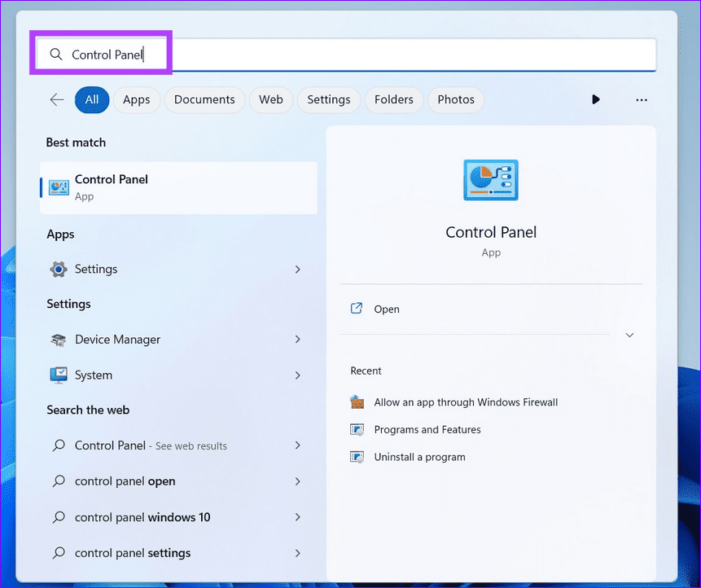The width and height of the screenshot is (701, 588).
Task: Select the Settings gear under Apps
Action: tap(96, 269)
